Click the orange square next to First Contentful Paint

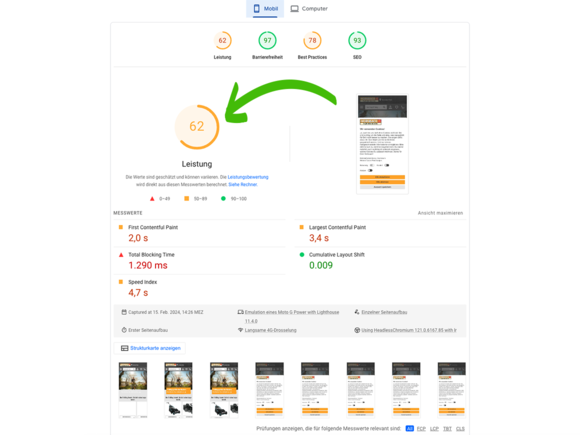(x=121, y=227)
